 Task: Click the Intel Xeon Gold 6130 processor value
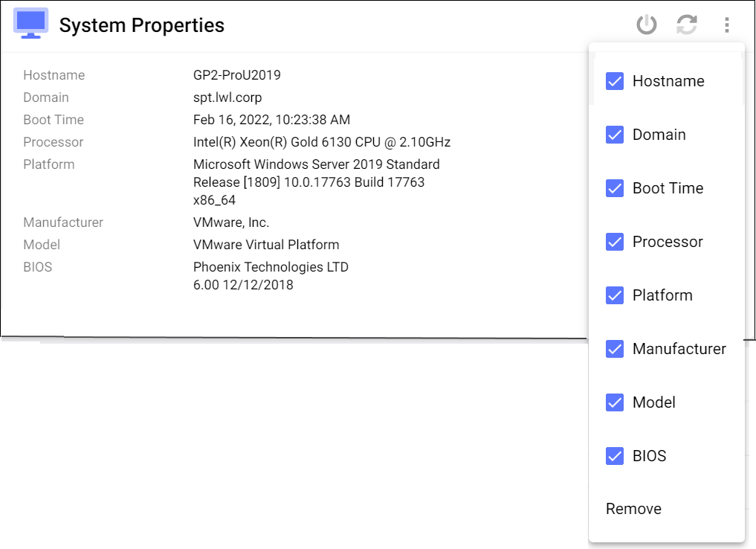point(322,142)
